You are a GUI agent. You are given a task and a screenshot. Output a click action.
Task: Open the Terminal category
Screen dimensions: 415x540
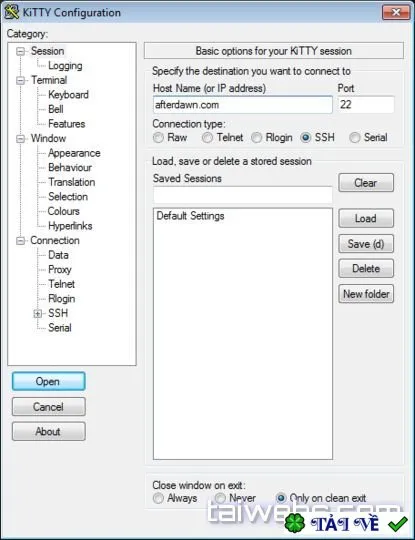pyautogui.click(x=49, y=80)
